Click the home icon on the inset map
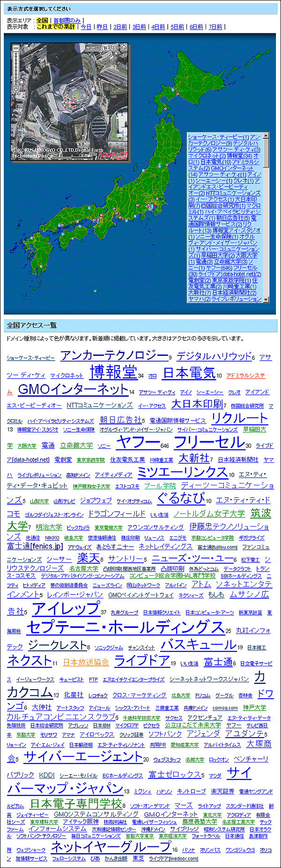Image resolution: width=281 pixels, height=868 pixels. click(123, 48)
